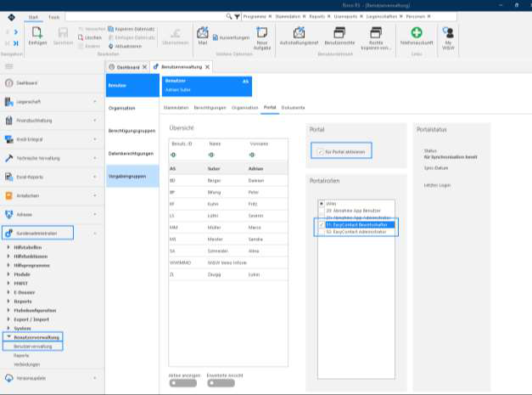Select user row BD Berger

(x=228, y=180)
